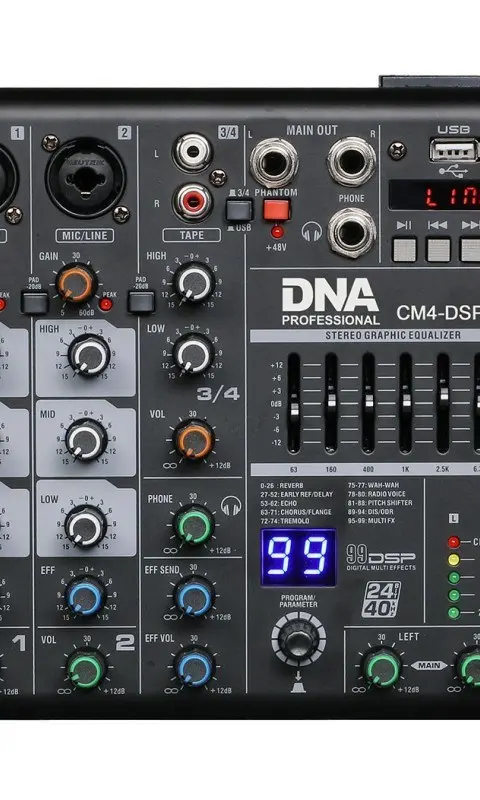Click the '78-80: RADIO VOICE' entry
This screenshot has width=480, height=800.
376,494
